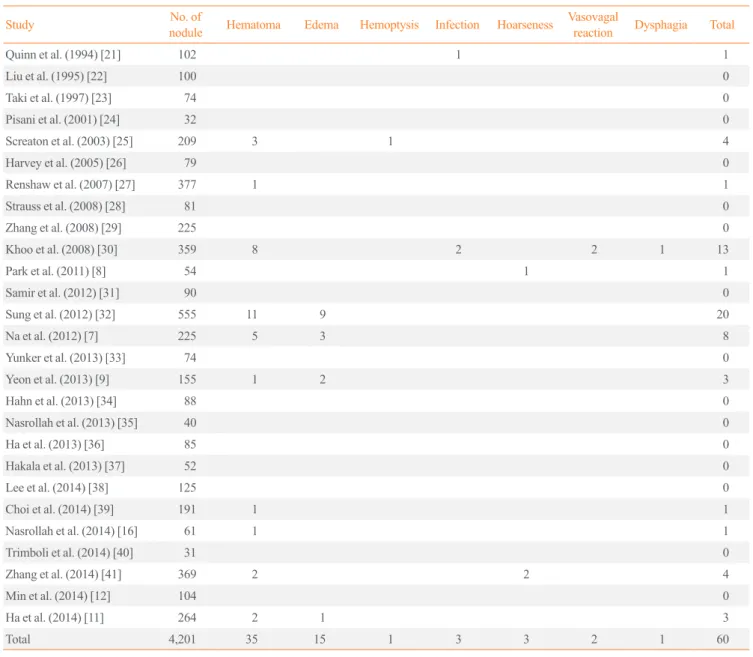Select 'Lee et al. (2014) [38]' row label
This screenshot has width=753, height=657.
57,487
